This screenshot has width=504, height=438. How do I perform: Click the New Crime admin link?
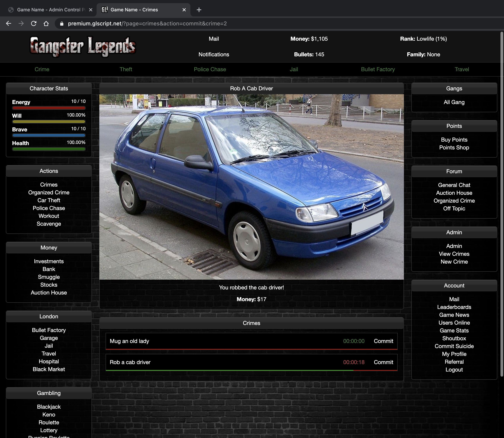454,262
